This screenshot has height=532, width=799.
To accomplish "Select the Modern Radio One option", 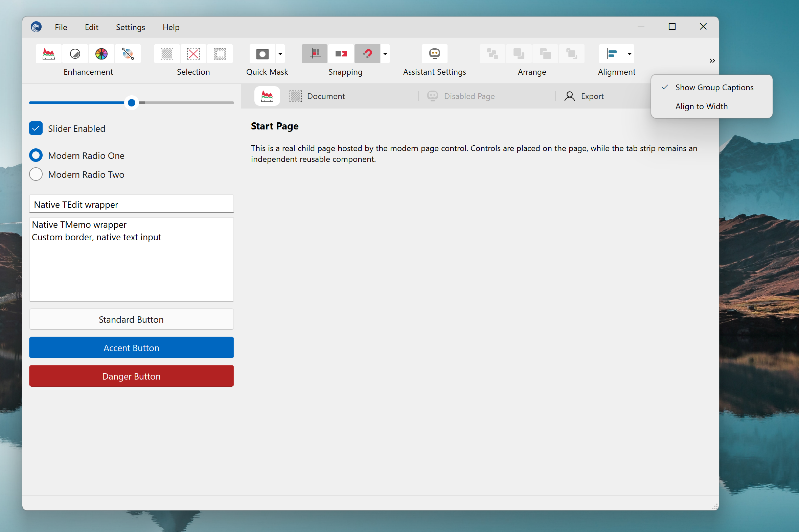I will (x=36, y=155).
